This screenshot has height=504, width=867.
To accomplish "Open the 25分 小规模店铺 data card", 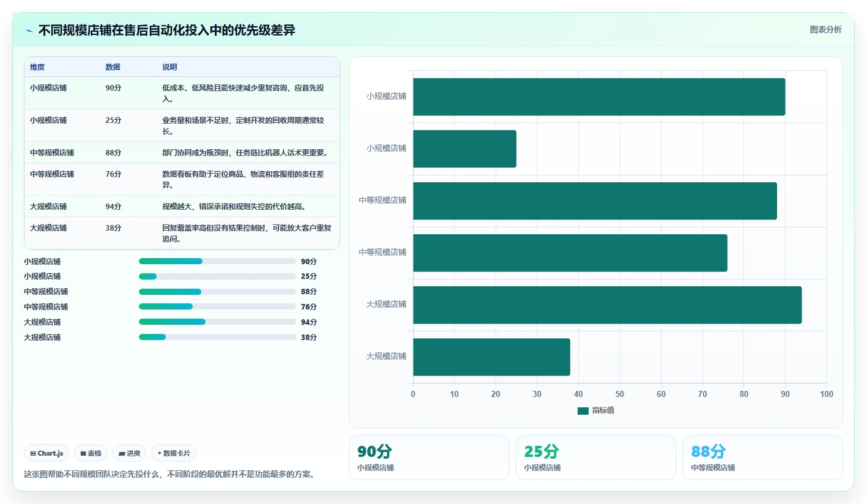I will point(596,458).
